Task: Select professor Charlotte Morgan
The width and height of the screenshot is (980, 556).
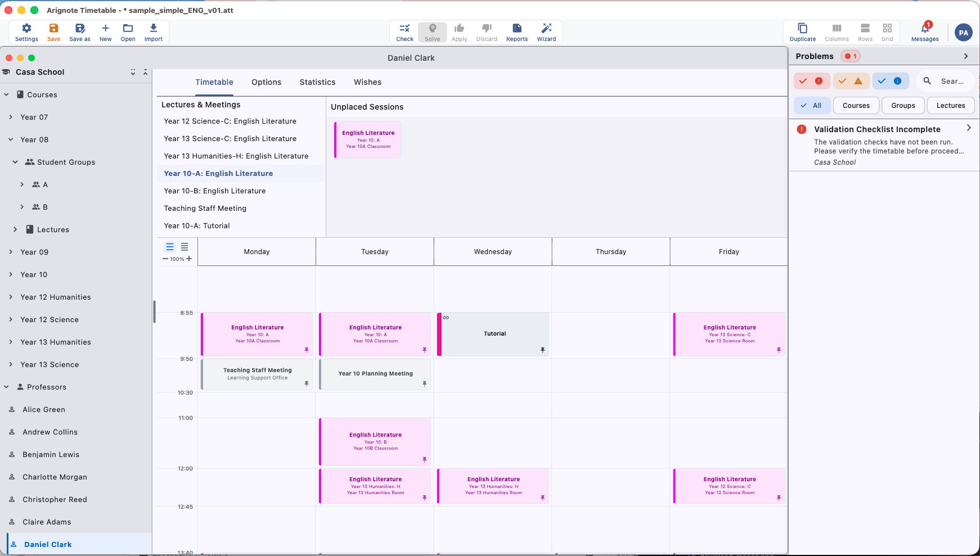Action: tap(76, 477)
